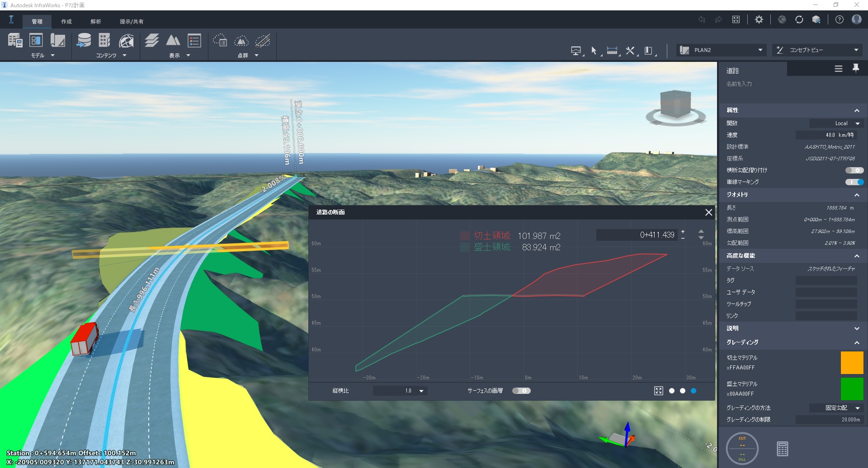Click the terrain mountains theme icon
Viewport: 868px width, 468px height.
173,41
